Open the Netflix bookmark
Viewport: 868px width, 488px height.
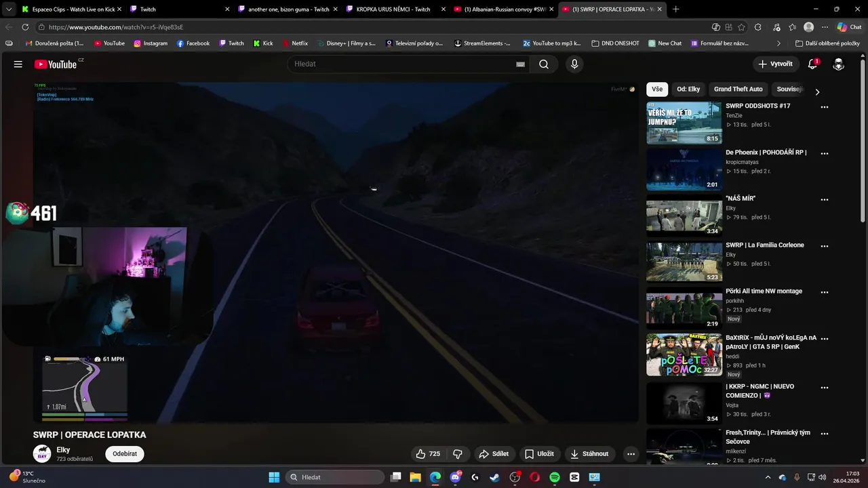(x=295, y=43)
